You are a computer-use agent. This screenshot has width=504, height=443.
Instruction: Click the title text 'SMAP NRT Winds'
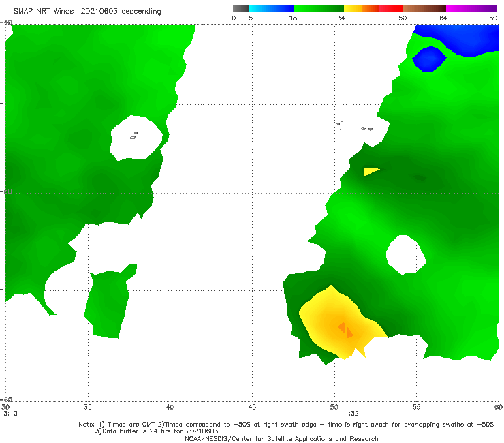coord(44,12)
